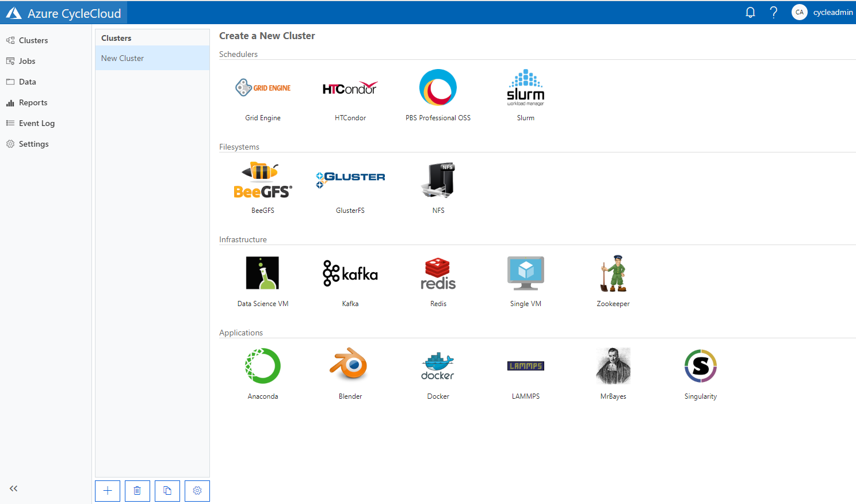Click the Anaconda label text

point(263,396)
